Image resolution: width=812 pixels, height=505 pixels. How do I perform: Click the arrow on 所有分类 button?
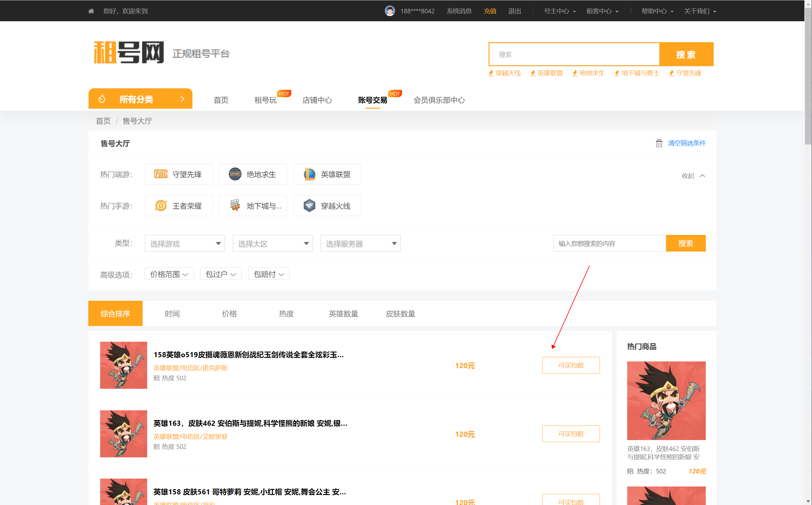pyautogui.click(x=182, y=99)
